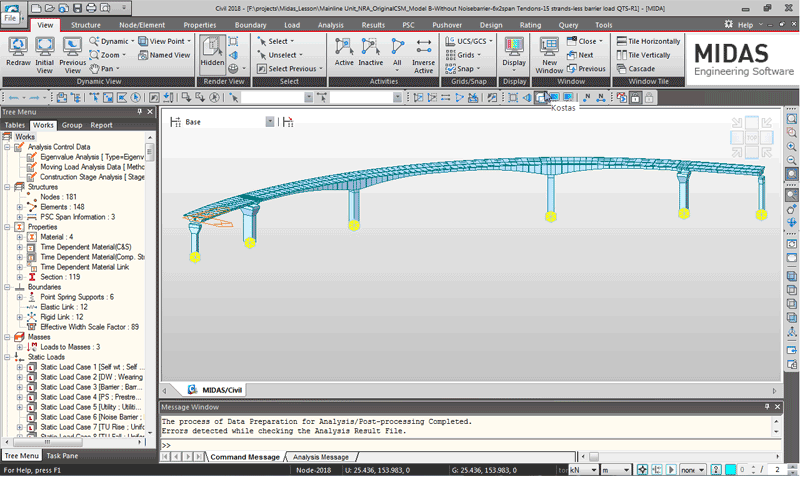Open the Dynamic view dropdown
Viewport: 800px width, 477px height.
[112, 41]
